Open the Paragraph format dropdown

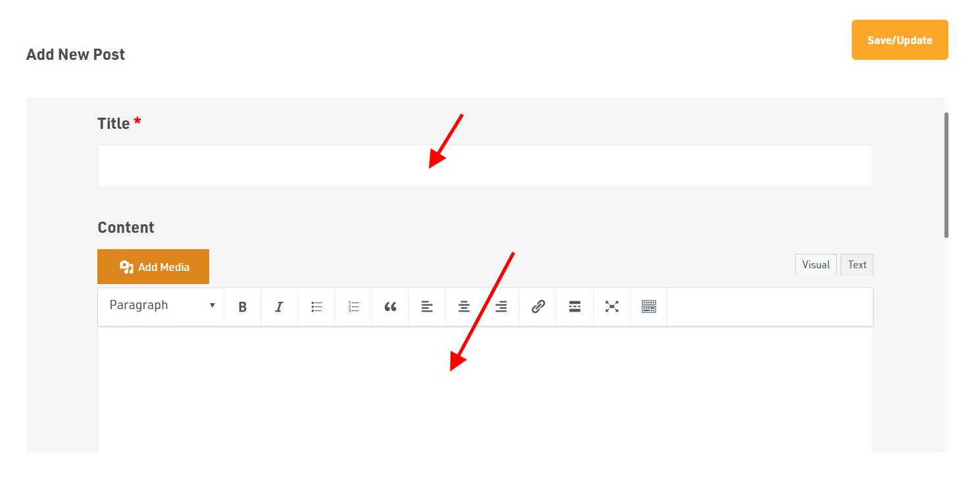click(x=161, y=305)
